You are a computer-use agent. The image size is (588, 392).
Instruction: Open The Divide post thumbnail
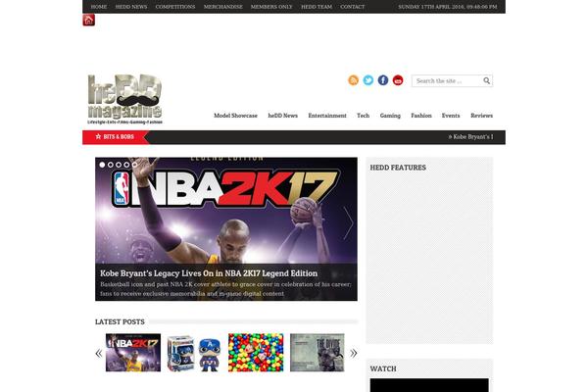[317, 353]
